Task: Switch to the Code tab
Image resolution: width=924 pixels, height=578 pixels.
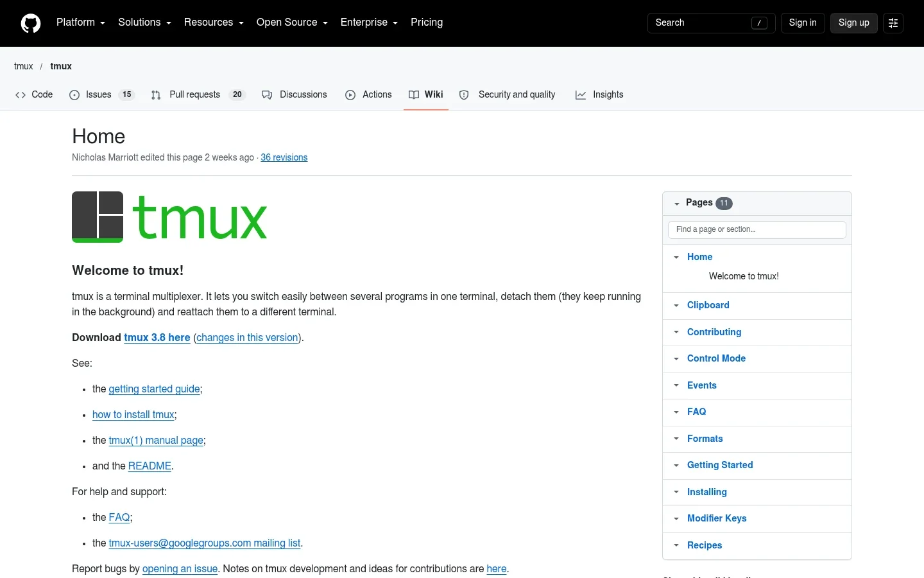Action: click(34, 94)
